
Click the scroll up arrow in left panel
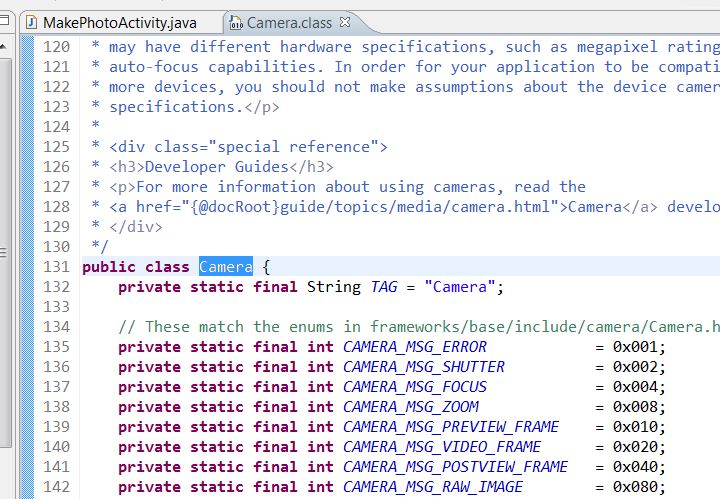tap(3, 46)
